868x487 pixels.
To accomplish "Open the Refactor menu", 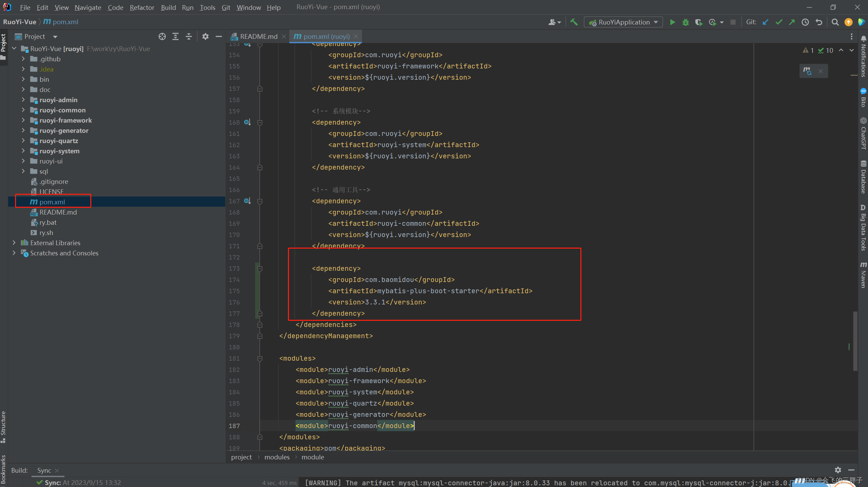I will click(x=142, y=7).
